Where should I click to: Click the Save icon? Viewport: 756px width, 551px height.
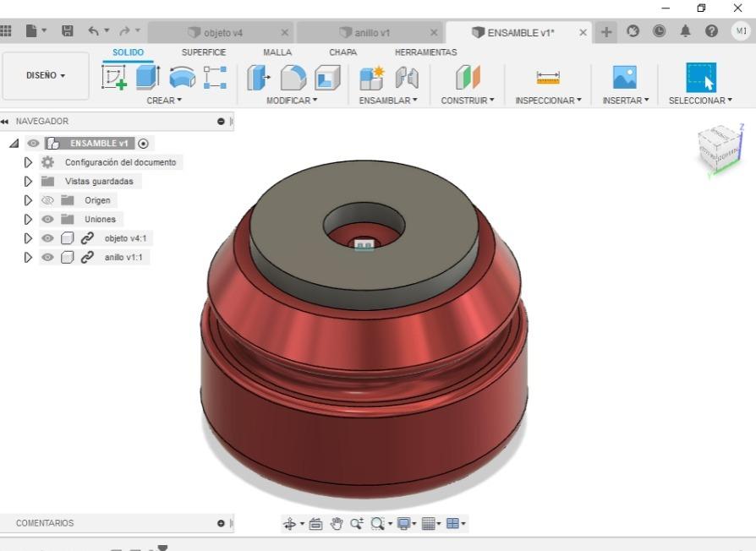[x=68, y=31]
